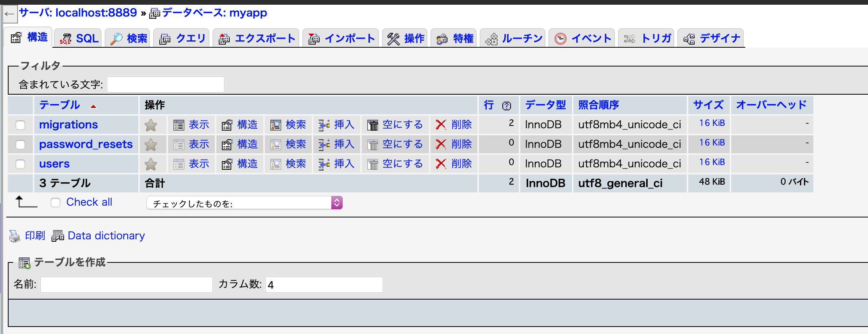Image resolution: width=868 pixels, height=334 pixels.
Task: Click the insert icon for password_resets row
Action: tap(324, 145)
